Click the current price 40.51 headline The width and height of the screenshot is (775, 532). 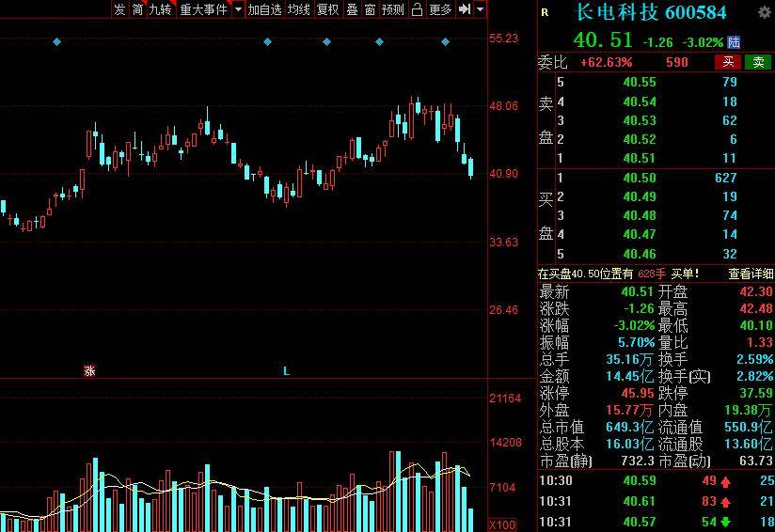tap(603, 40)
